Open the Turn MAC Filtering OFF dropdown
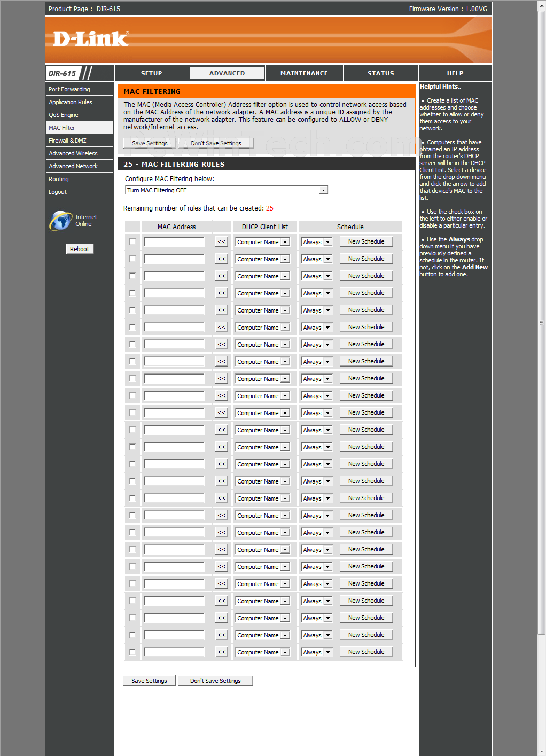The height and width of the screenshot is (756, 546). 227,190
